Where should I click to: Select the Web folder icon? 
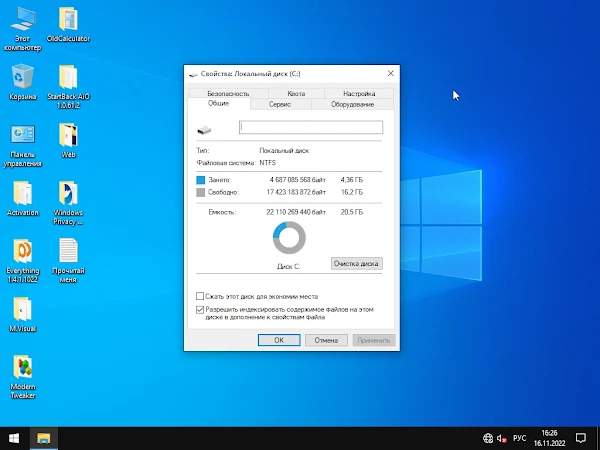[68, 140]
